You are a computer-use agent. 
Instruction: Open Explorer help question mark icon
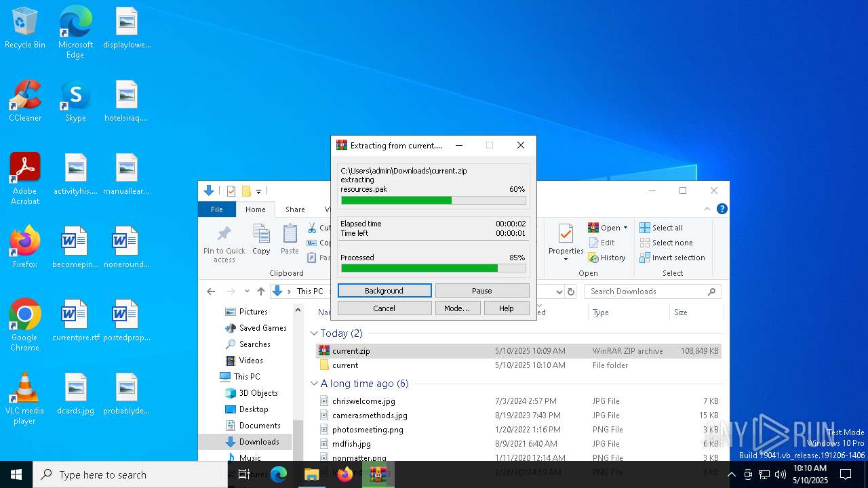(722, 209)
